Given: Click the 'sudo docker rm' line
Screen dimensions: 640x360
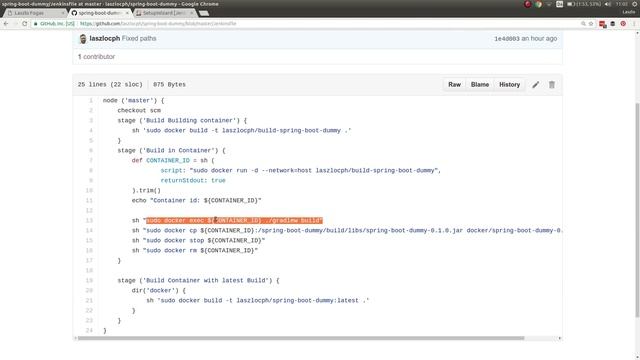Looking at the screenshot, I should (x=195, y=251).
